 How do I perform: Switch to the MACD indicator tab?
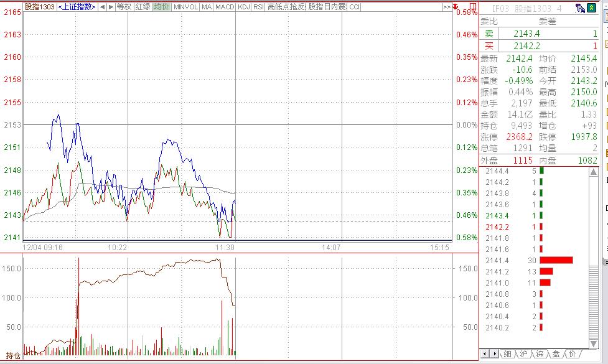tap(225, 7)
